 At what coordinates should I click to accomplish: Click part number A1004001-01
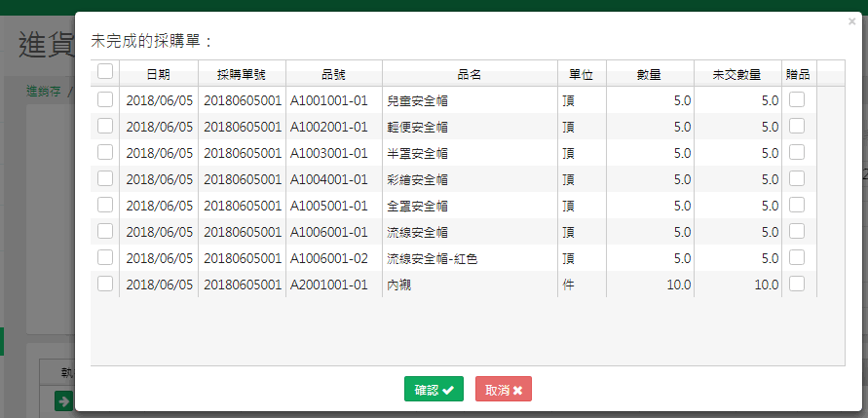pos(329,179)
